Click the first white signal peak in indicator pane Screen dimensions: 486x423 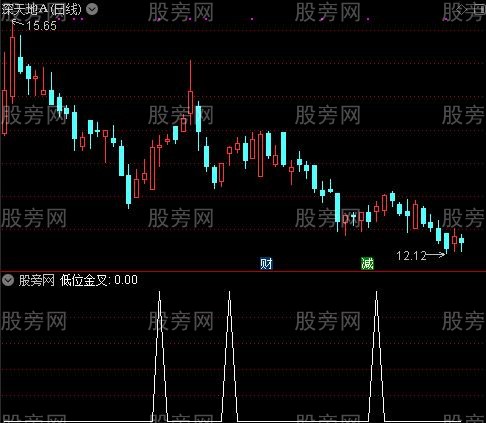click(x=160, y=355)
